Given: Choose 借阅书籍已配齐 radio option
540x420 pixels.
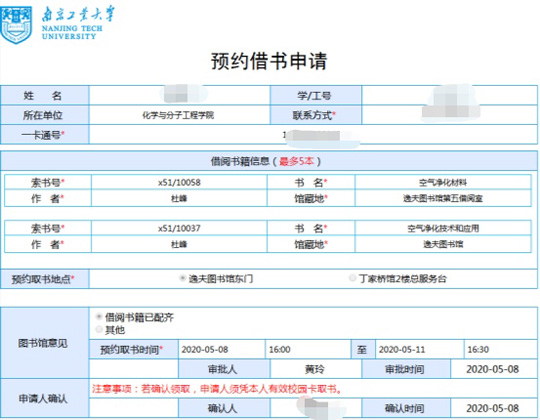Looking at the screenshot, I should pos(99,317).
